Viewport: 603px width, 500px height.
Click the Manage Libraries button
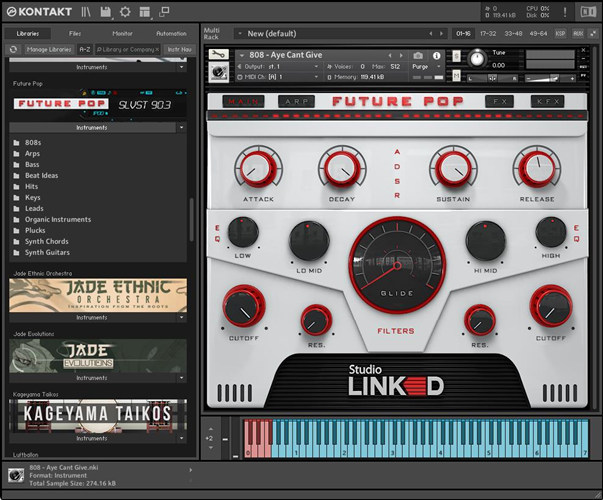click(49, 48)
